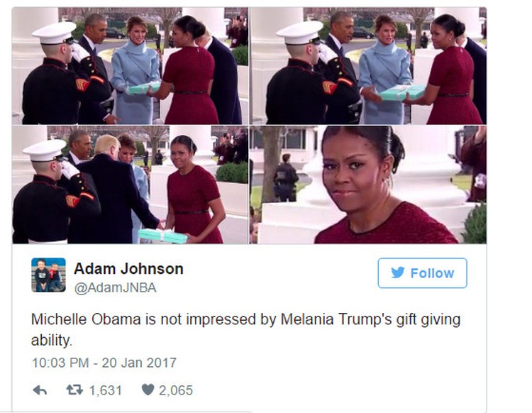Follow Adam Johnson's account
This screenshot has width=532, height=413.
[423, 272]
